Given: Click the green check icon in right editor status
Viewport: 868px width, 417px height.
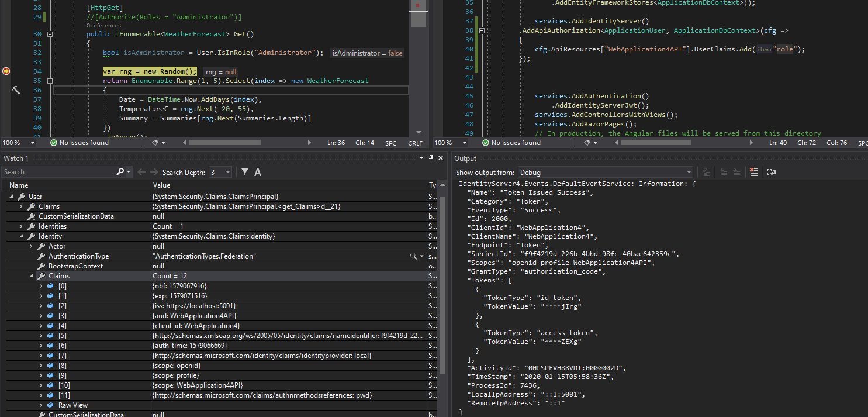Looking at the screenshot, I should (485, 143).
